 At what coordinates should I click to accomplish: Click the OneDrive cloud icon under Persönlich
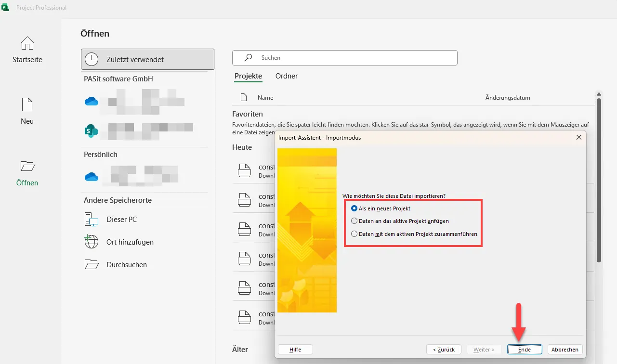[92, 177]
